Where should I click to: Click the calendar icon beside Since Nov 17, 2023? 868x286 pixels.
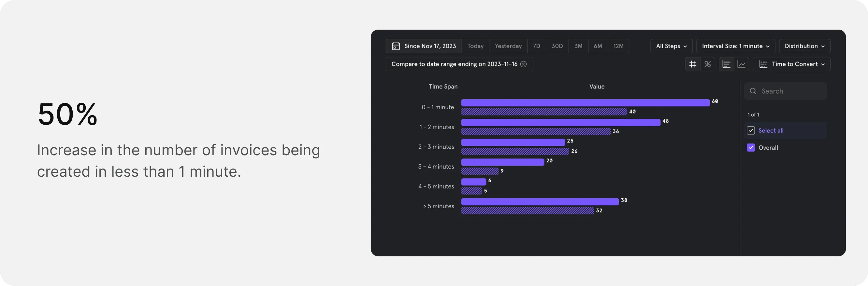tap(396, 46)
